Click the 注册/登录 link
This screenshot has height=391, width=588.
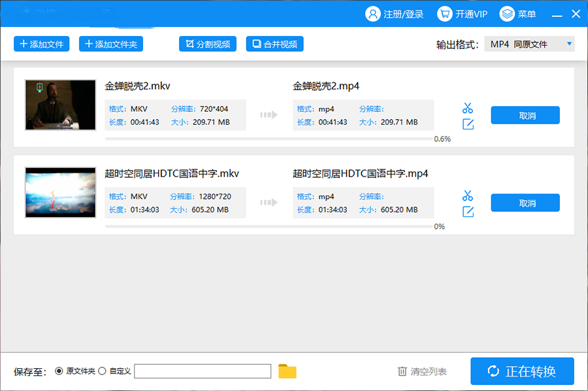pyautogui.click(x=404, y=14)
